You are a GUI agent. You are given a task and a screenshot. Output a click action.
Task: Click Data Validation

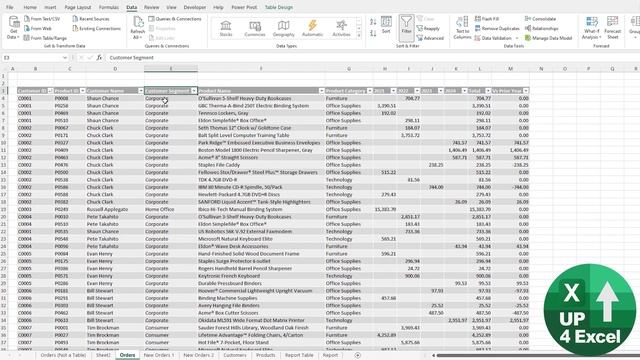point(493,38)
